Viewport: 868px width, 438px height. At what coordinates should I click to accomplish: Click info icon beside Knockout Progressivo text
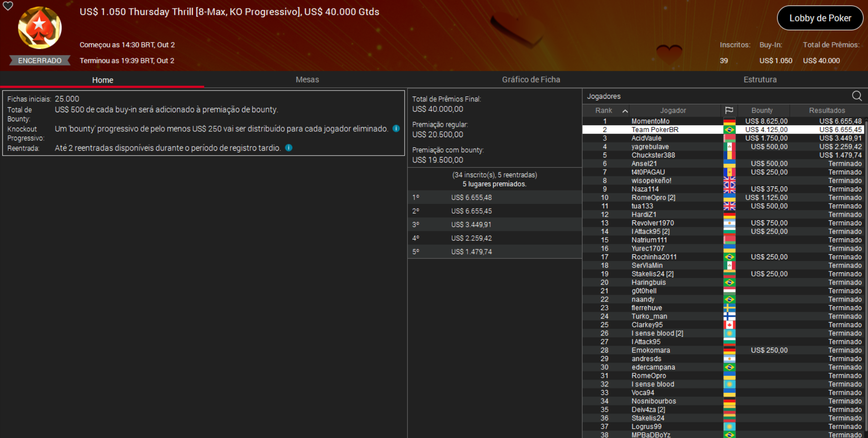[x=396, y=129]
